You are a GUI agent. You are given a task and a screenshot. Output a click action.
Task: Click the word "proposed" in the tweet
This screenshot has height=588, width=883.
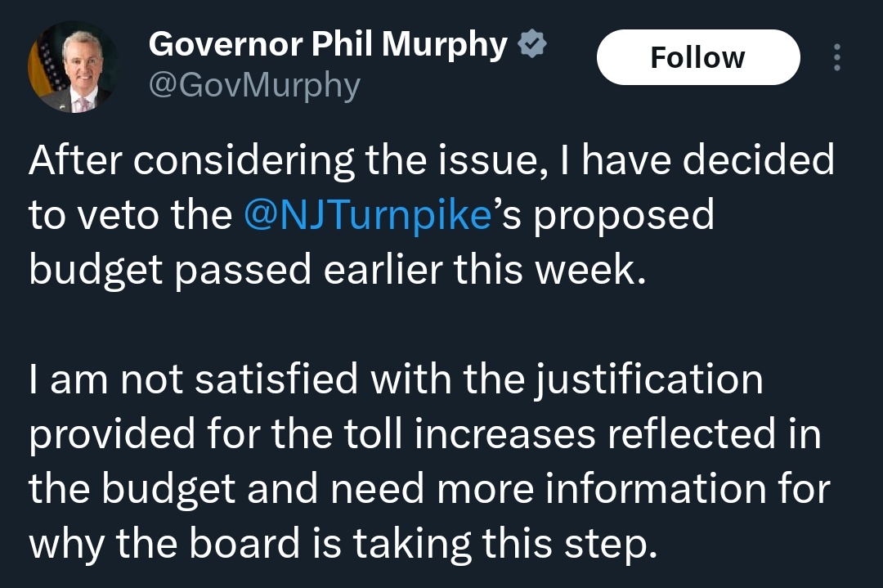tap(625, 216)
